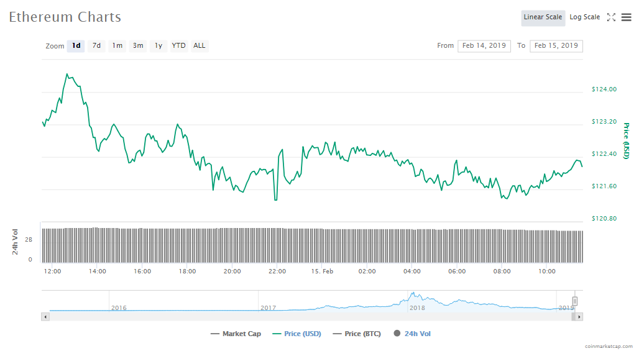The width and height of the screenshot is (644, 356).
Task: Select the 7d zoom range
Action: click(96, 45)
